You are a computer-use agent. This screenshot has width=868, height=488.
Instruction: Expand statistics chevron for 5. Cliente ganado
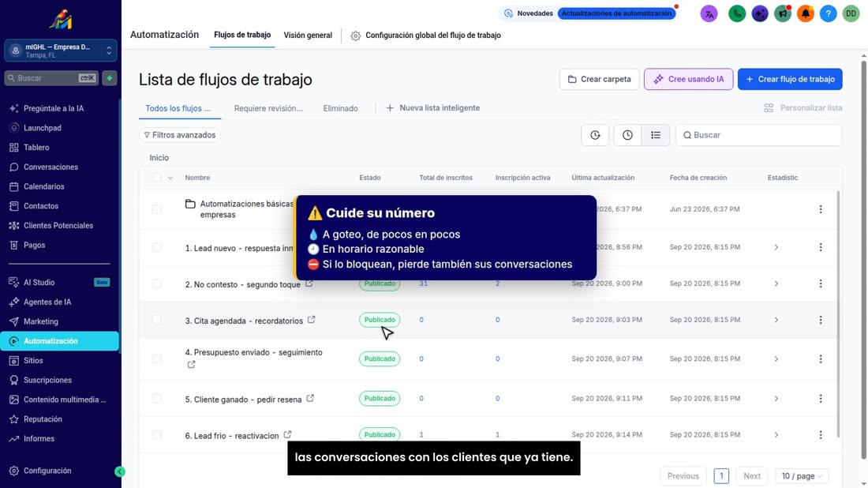click(x=776, y=398)
